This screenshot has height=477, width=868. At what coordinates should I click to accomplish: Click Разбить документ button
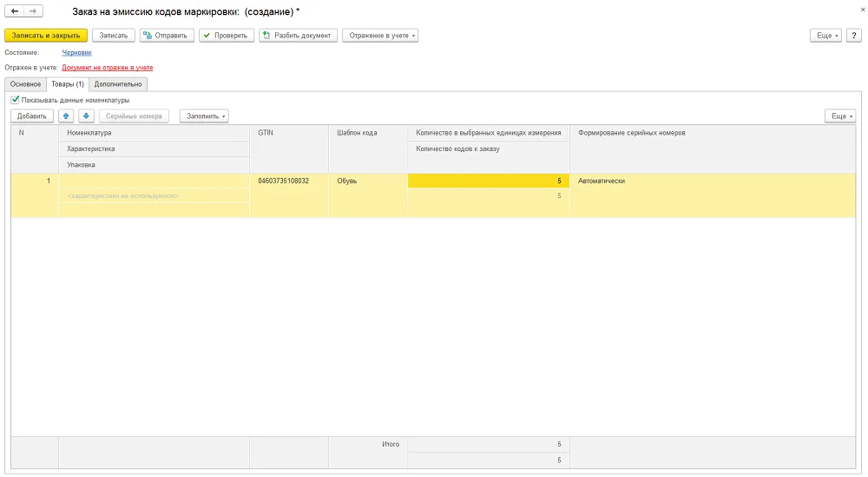click(298, 36)
